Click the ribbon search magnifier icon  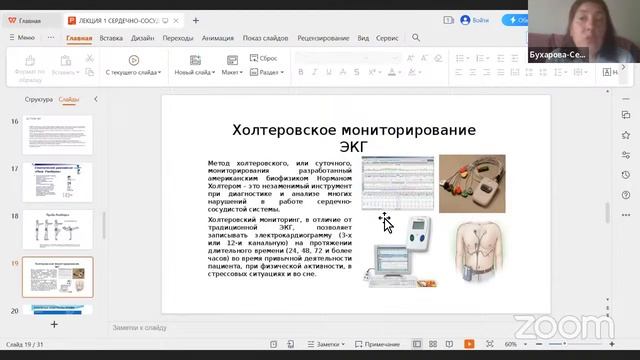click(x=416, y=38)
